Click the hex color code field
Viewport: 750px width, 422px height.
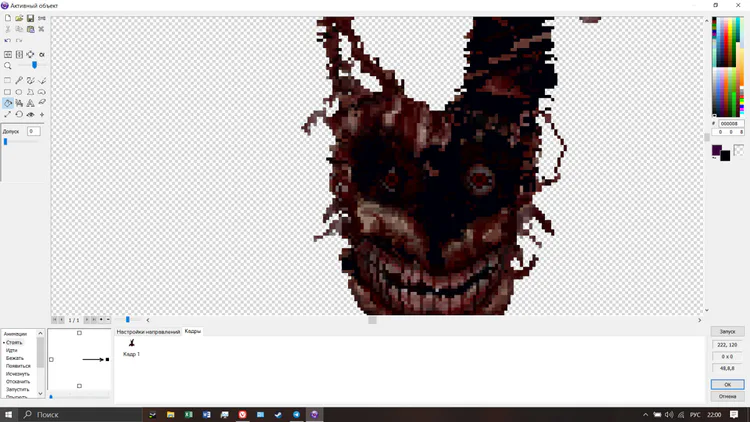click(730, 123)
